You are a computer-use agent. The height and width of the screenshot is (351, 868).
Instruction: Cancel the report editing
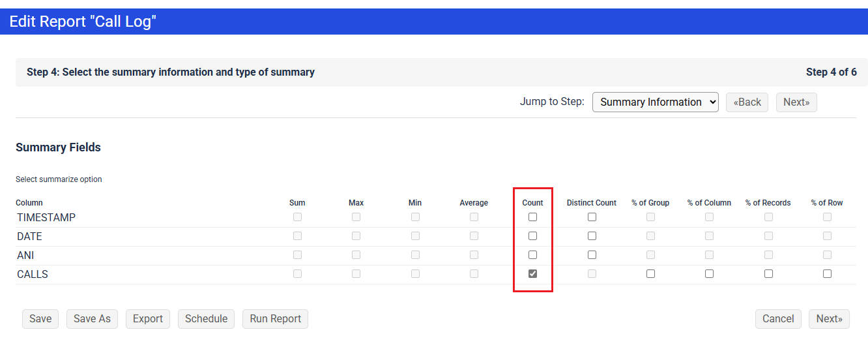point(778,319)
